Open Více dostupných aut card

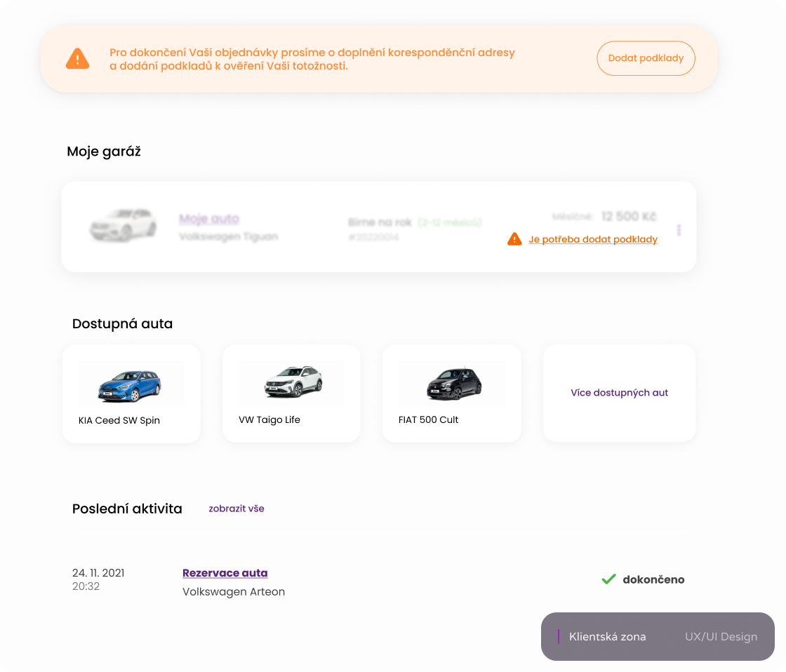click(620, 393)
